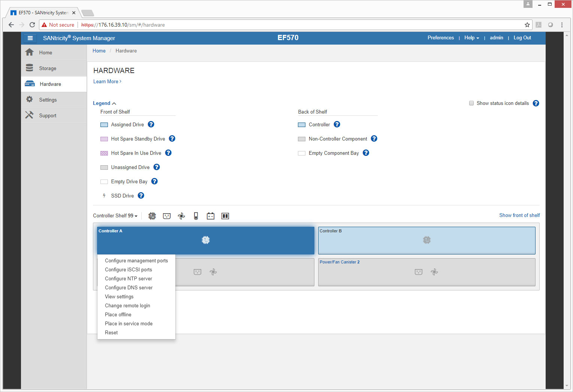Screen dimensions: 573x392
Task: Collapse the Legend section
Action: tap(105, 103)
